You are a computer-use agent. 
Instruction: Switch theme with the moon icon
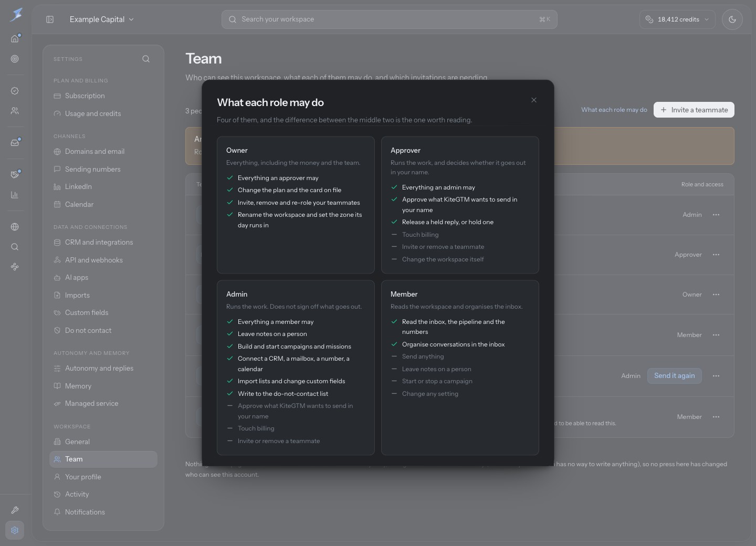click(x=732, y=19)
